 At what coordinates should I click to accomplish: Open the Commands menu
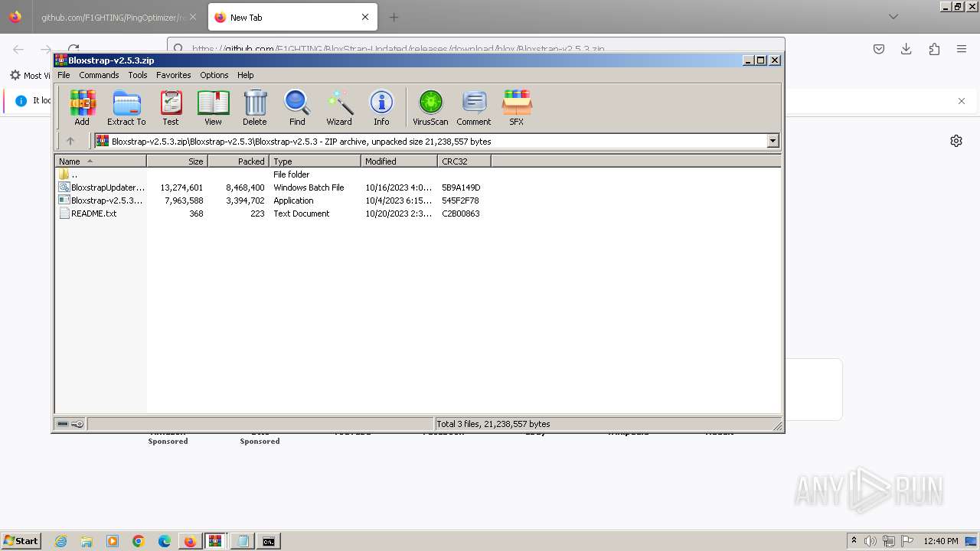click(x=99, y=75)
